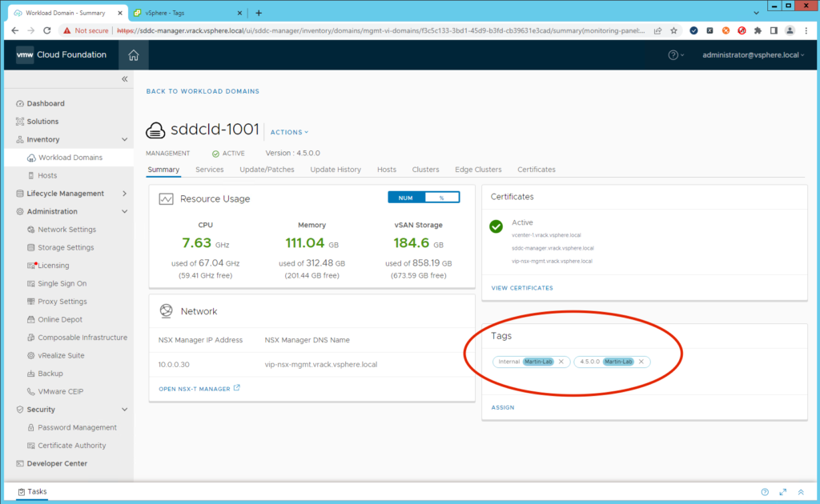The image size is (820, 504).
Task: Reload the page in browser
Action: [x=47, y=30]
